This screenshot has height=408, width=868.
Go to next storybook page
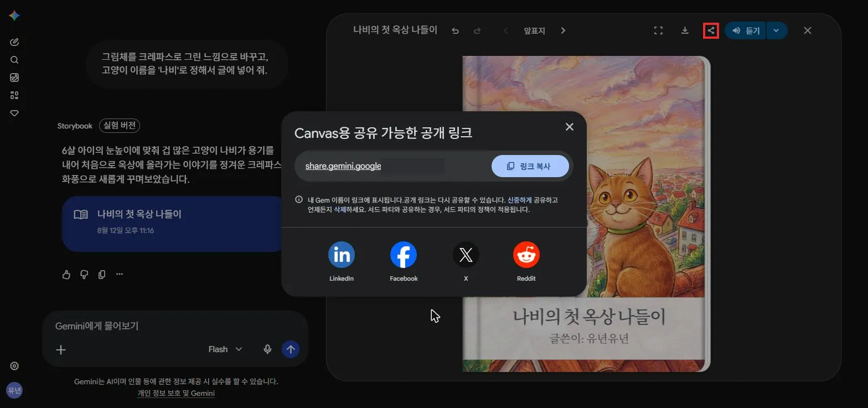coord(563,30)
